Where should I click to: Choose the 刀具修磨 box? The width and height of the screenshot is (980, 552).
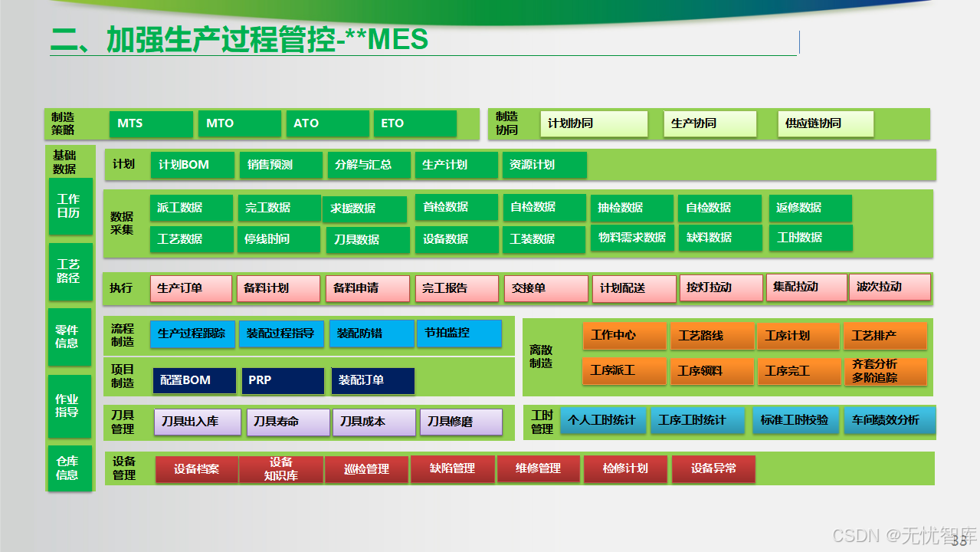click(461, 422)
